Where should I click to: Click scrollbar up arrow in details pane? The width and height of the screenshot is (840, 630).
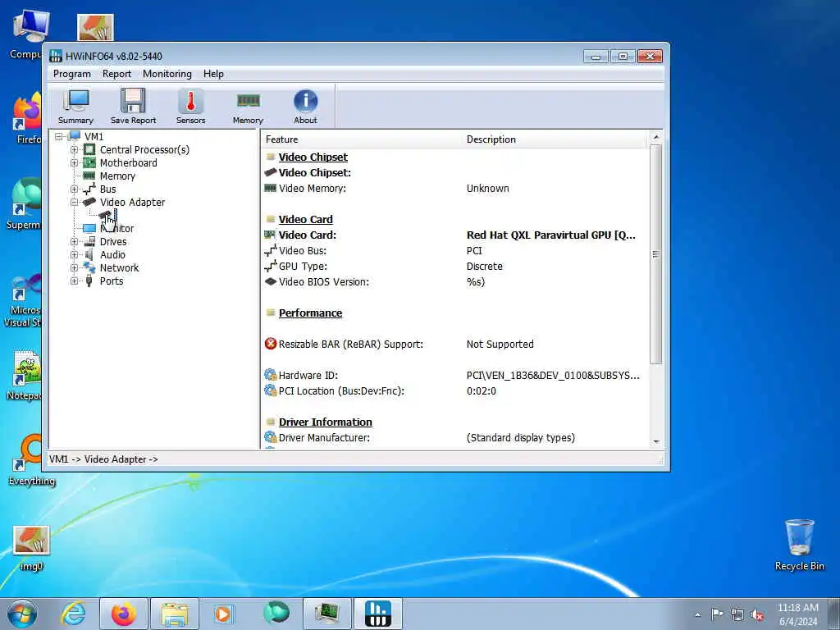point(655,138)
